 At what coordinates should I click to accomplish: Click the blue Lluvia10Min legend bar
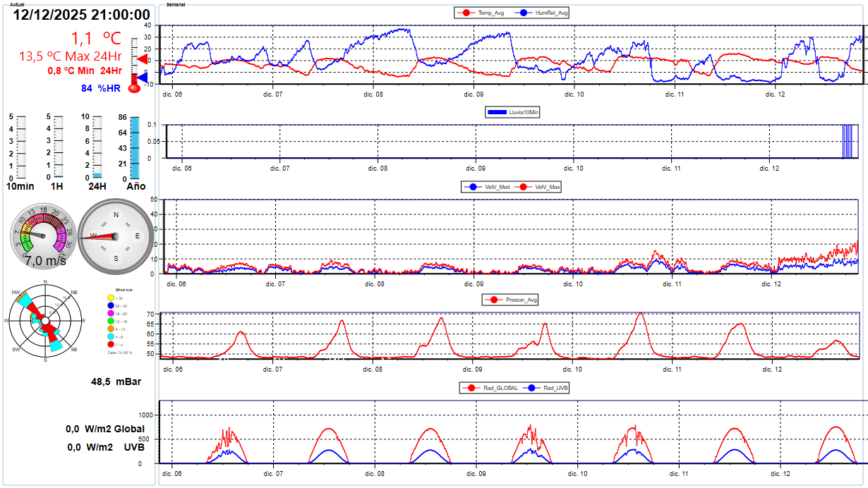click(x=497, y=111)
